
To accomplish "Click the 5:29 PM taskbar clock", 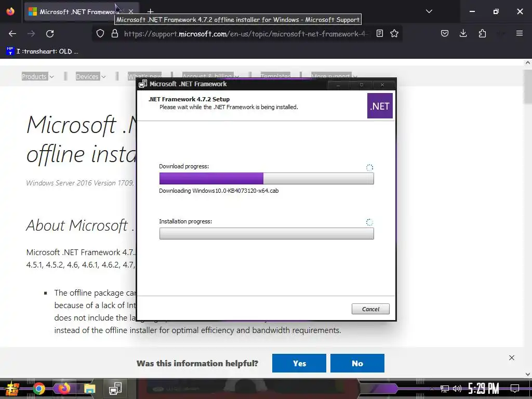I will (484, 389).
